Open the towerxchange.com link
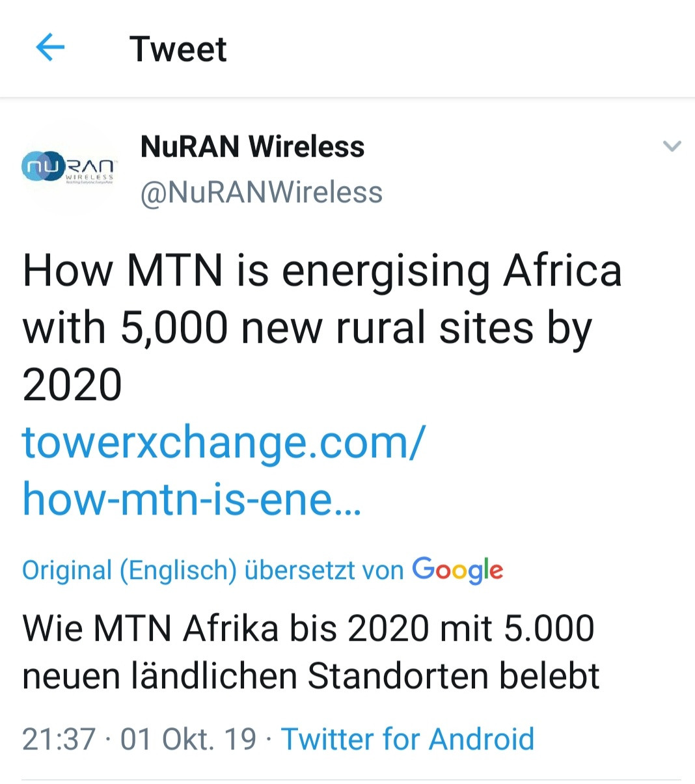 (x=224, y=442)
